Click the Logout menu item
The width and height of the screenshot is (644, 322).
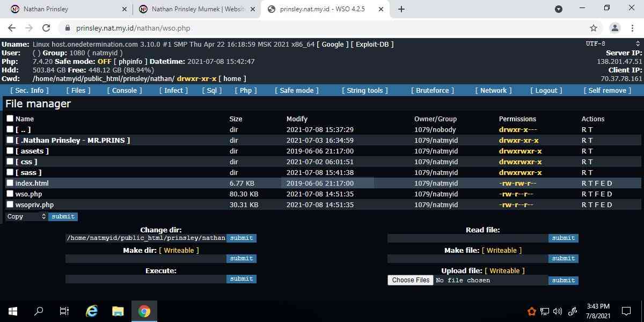pyautogui.click(x=546, y=90)
